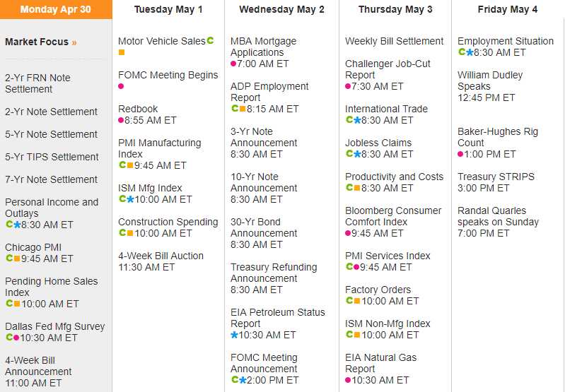Open the Jobless Claims event link
The height and width of the screenshot is (392, 565).
click(378, 143)
